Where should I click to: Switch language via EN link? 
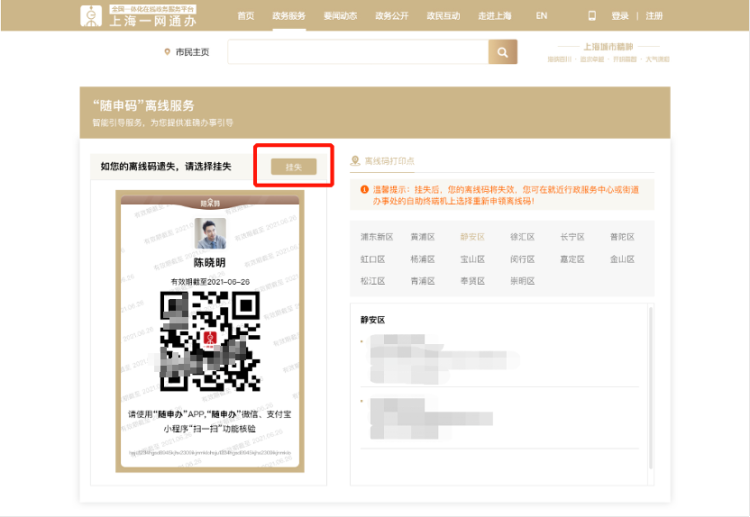541,16
